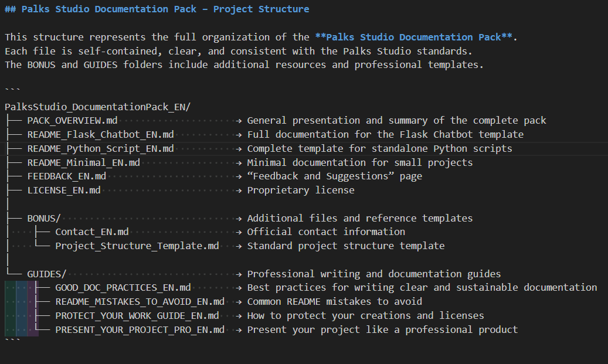Click the GUIDES/ folder entry

(46, 274)
